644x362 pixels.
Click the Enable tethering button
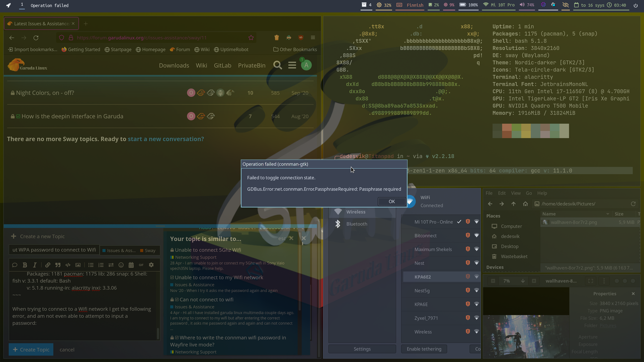click(x=424, y=349)
